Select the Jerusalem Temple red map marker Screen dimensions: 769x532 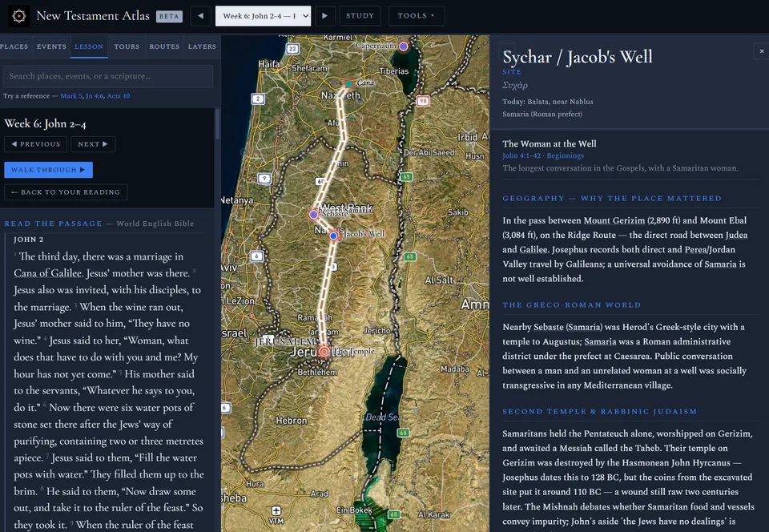[324, 352]
